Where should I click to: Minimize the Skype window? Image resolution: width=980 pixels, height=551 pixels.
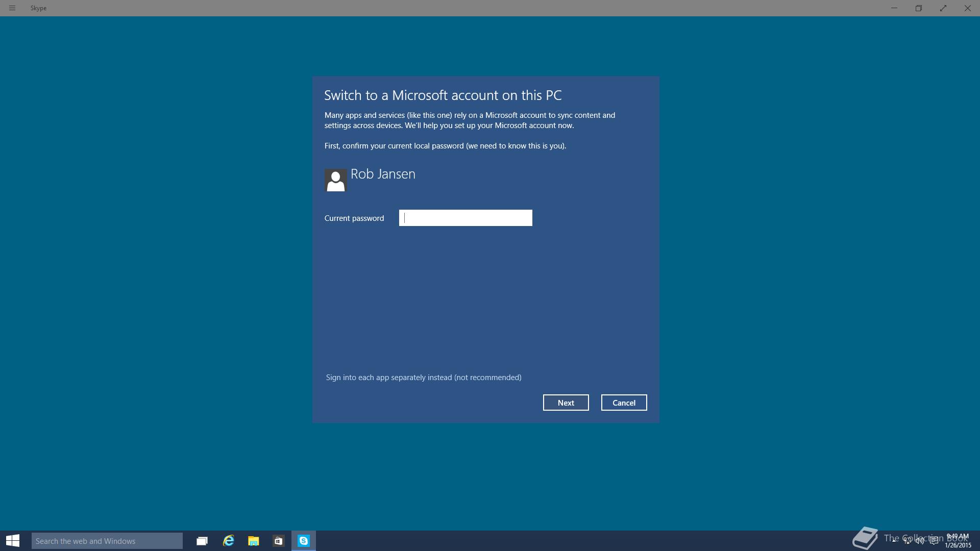click(894, 8)
